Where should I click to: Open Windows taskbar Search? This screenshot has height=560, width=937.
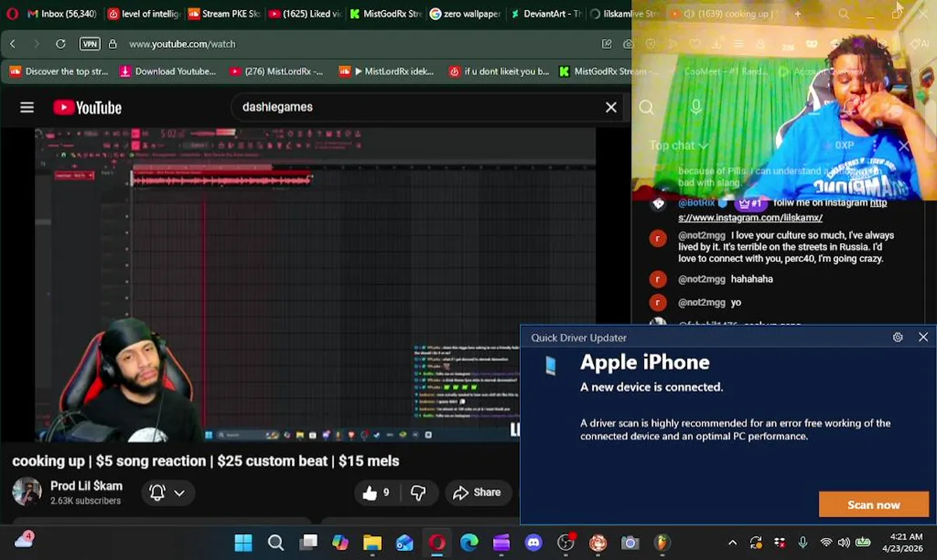click(275, 542)
